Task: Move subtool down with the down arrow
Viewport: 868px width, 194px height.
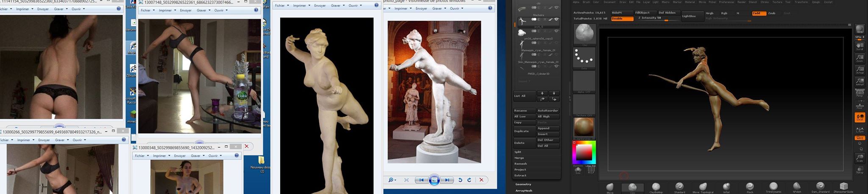Action: click(554, 93)
